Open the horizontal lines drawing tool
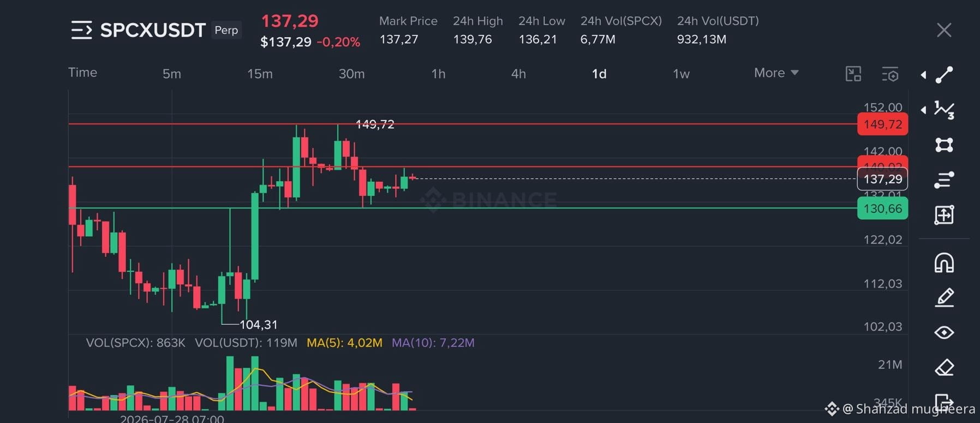The width and height of the screenshot is (980, 423). coord(944,180)
